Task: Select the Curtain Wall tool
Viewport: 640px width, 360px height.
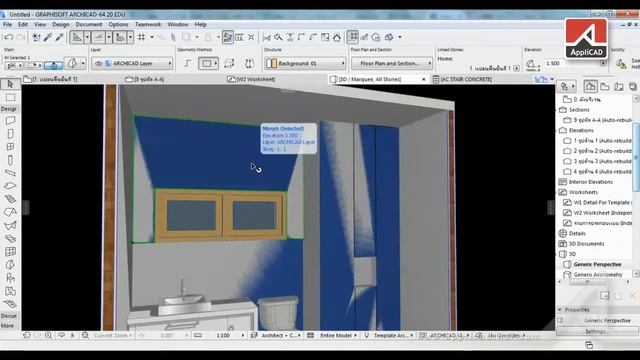Action: pyautogui.click(x=10, y=251)
